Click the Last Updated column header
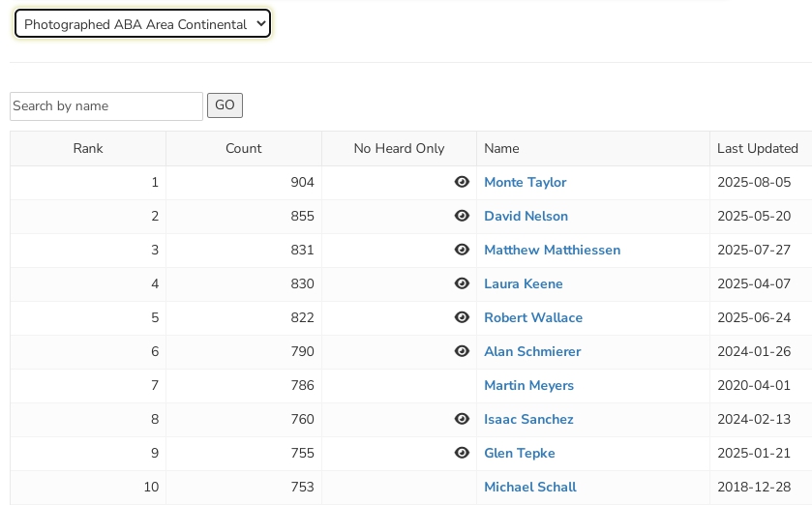This screenshot has height=505, width=812. click(757, 148)
